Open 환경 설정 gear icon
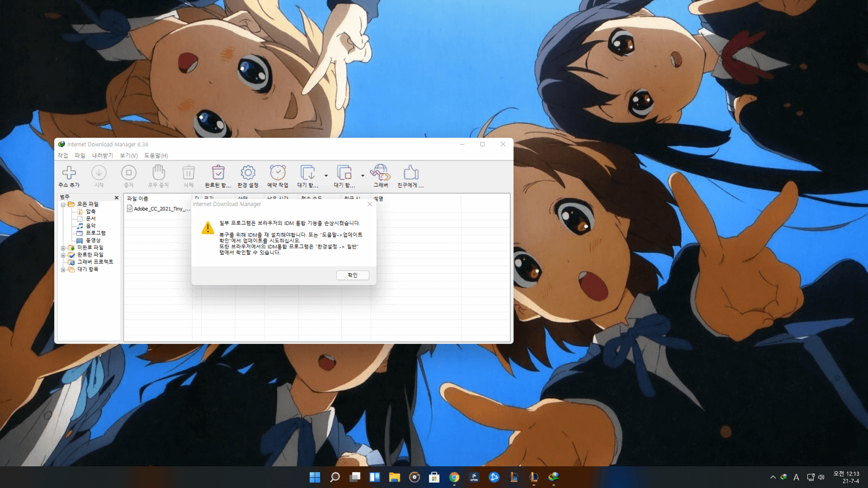Viewport: 868px width, 488px height. (248, 172)
